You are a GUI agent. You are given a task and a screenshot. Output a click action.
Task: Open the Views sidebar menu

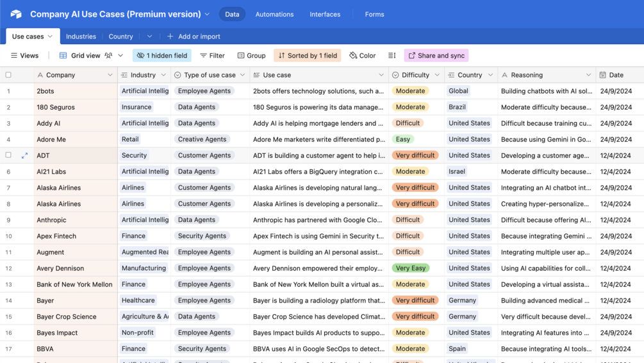[24, 56]
